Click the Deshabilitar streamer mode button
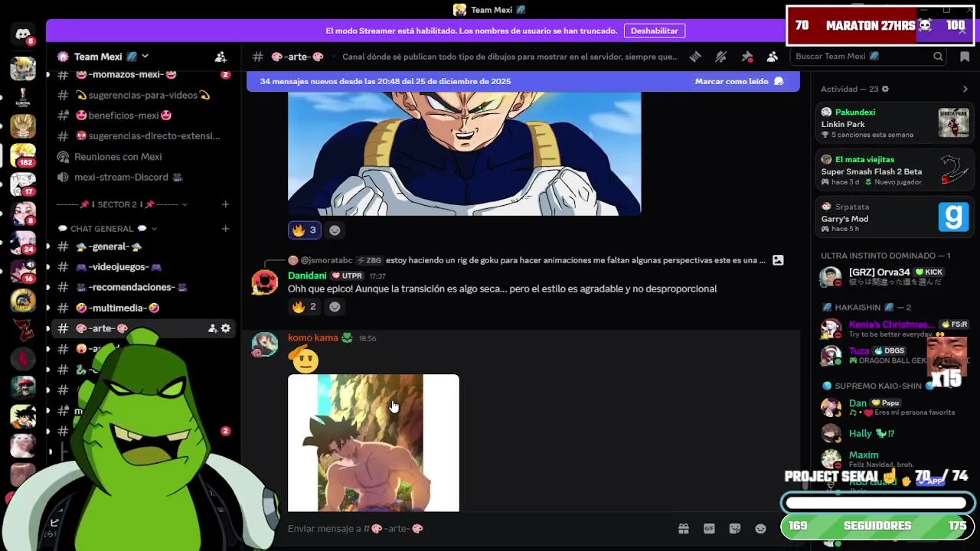This screenshot has height=551, width=980. click(654, 31)
